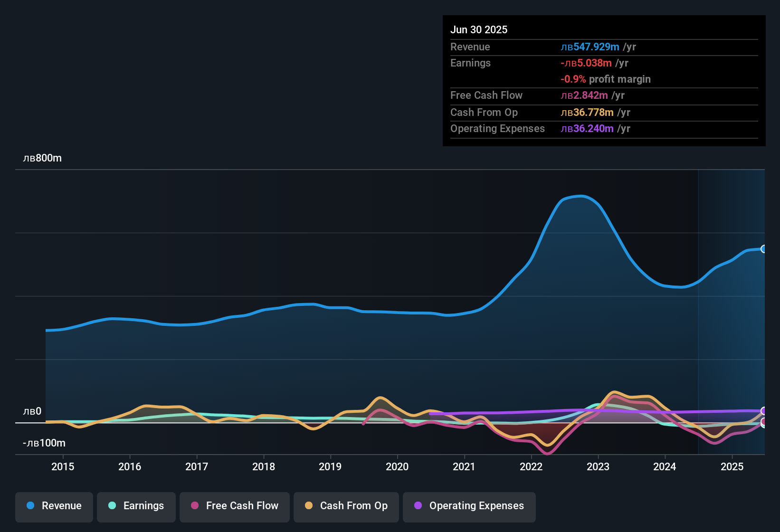
Task: Click the 2019 x-axis label
Action: coord(330,466)
